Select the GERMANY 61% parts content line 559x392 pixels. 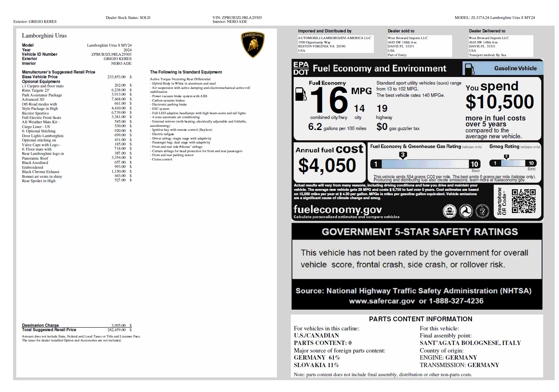point(317,358)
